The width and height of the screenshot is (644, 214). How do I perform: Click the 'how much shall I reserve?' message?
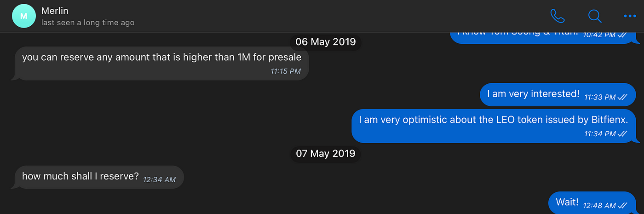pyautogui.click(x=98, y=177)
